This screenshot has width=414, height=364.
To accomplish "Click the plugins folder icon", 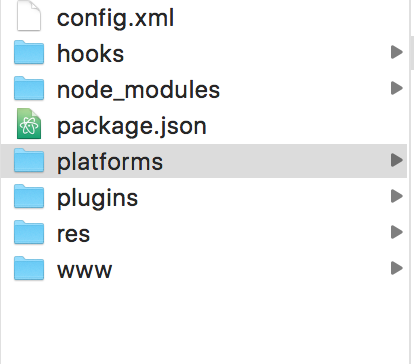I will pyautogui.click(x=29, y=196).
